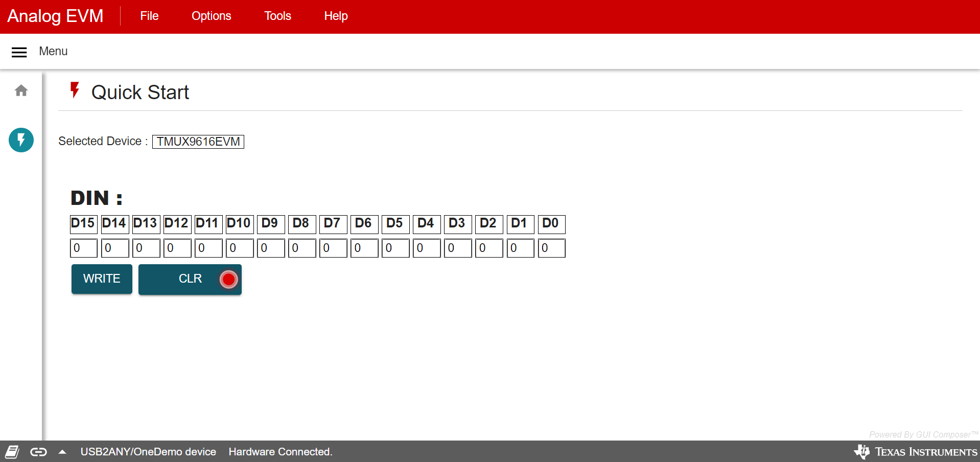Screen dimensions: 980x462
Task: Click the connection link icon in status bar
Action: pyautogui.click(x=38, y=452)
